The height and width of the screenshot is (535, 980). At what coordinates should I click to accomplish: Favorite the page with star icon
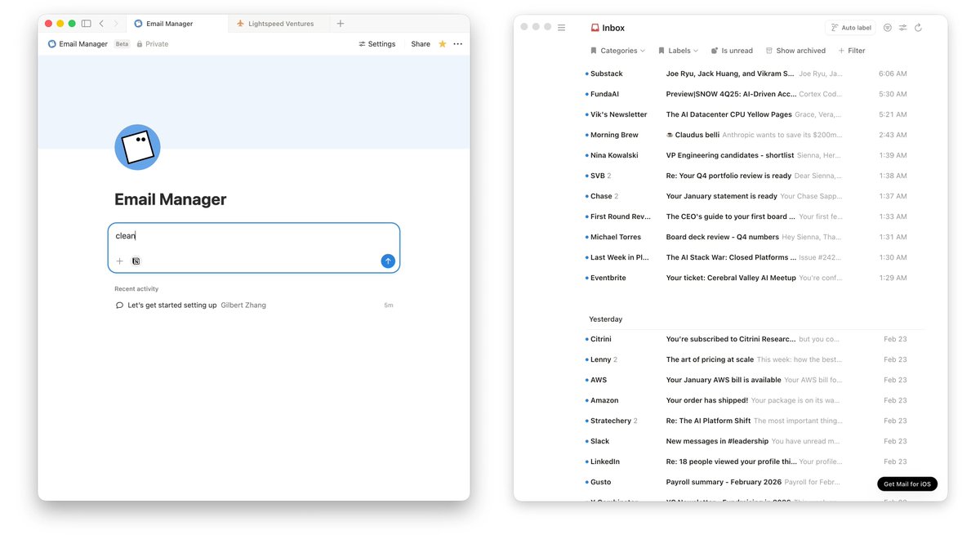[443, 44]
